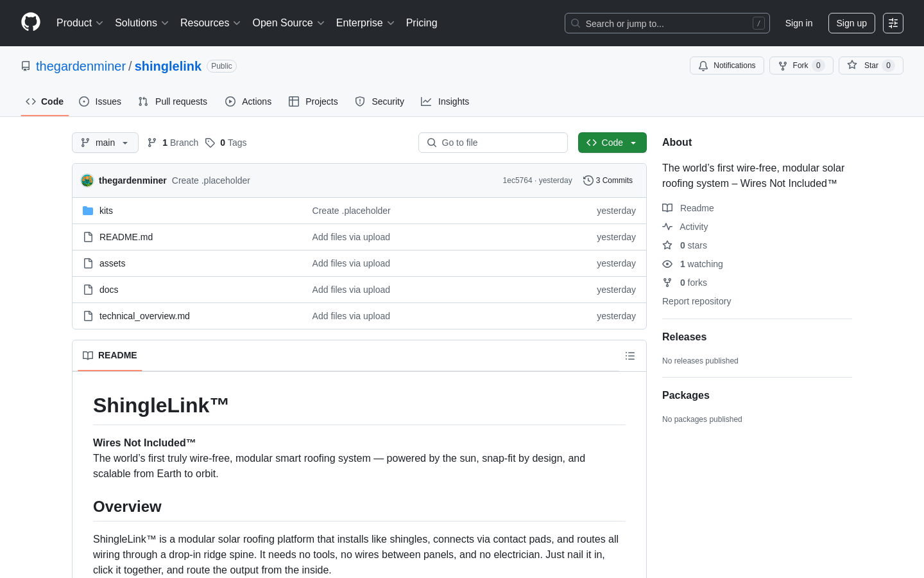
Task: Focus the Search or jump to field
Action: (x=667, y=23)
